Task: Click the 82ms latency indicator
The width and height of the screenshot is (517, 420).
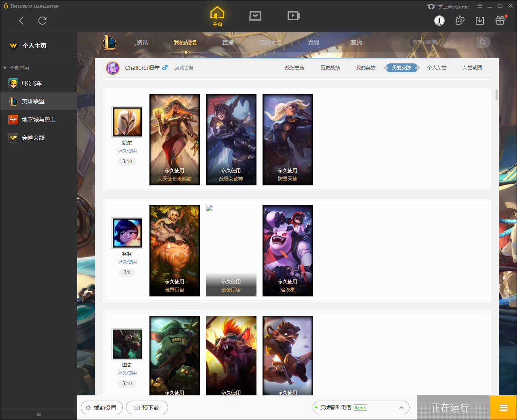Action: click(x=360, y=407)
